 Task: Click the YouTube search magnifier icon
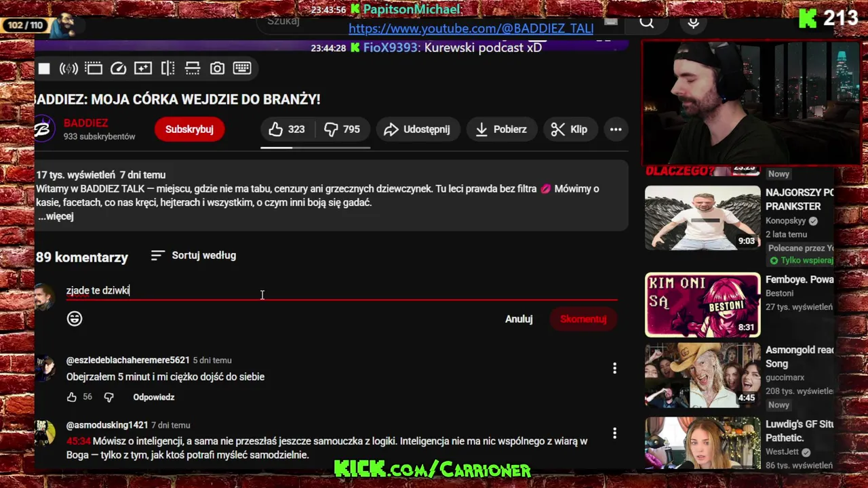coord(647,22)
